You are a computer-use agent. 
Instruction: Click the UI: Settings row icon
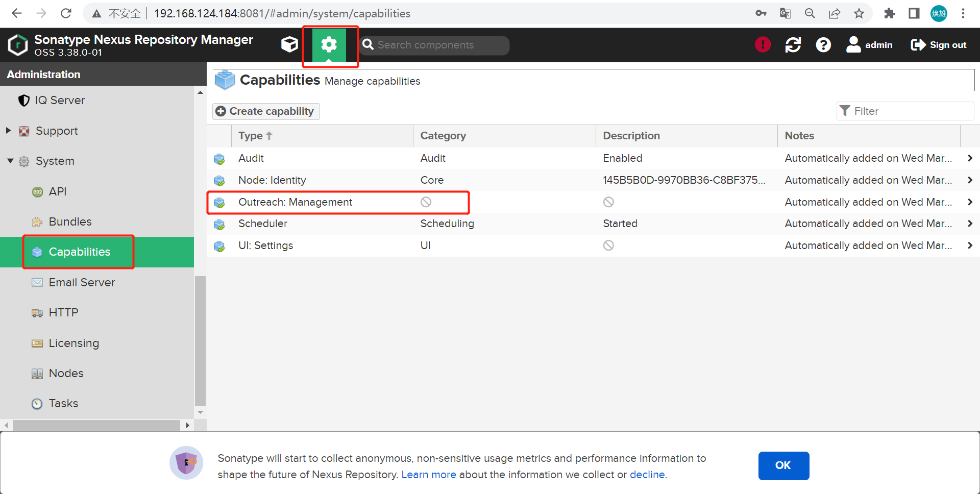point(219,246)
